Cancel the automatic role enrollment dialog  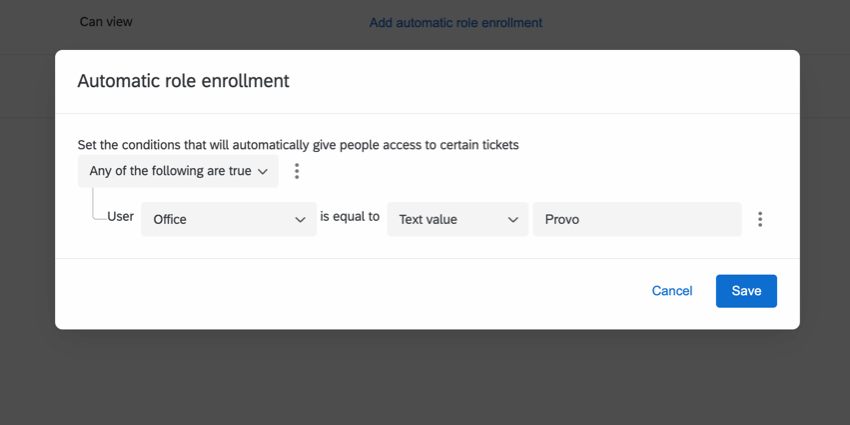click(x=672, y=291)
